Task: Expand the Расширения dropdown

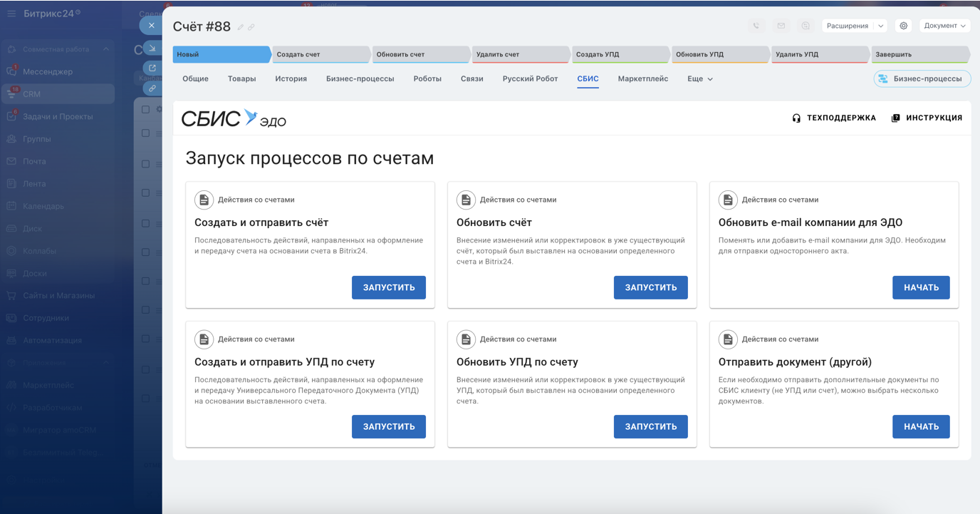Action: (854, 26)
